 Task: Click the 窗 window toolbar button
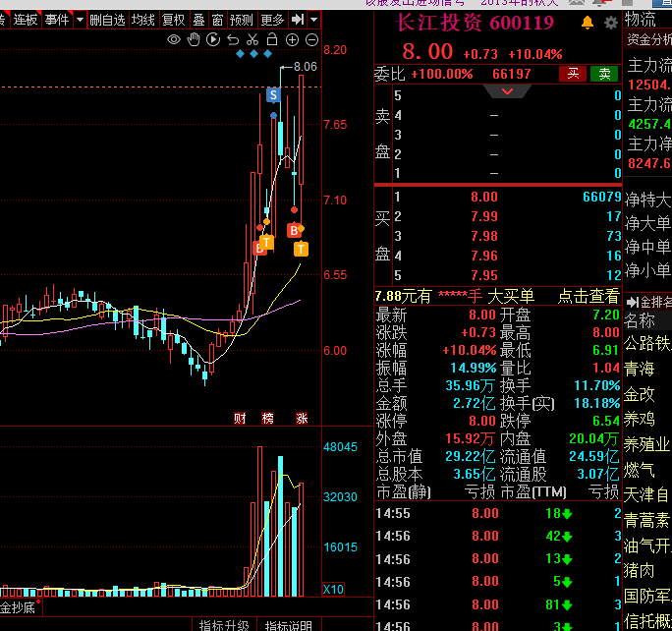(x=217, y=20)
